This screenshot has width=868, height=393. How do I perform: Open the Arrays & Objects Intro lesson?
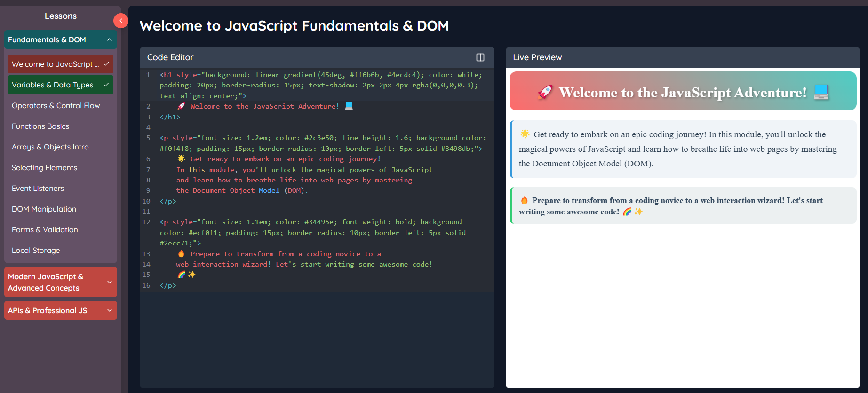[x=61, y=147]
